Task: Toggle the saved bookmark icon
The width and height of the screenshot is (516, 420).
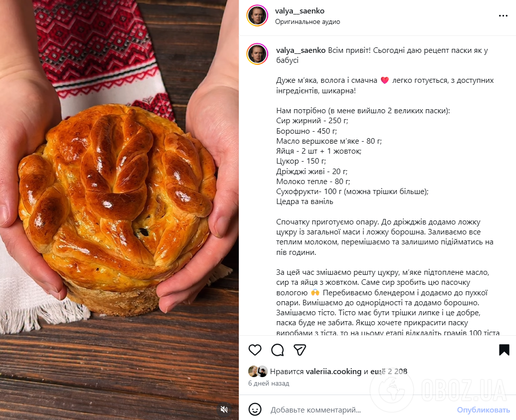Action: [504, 350]
